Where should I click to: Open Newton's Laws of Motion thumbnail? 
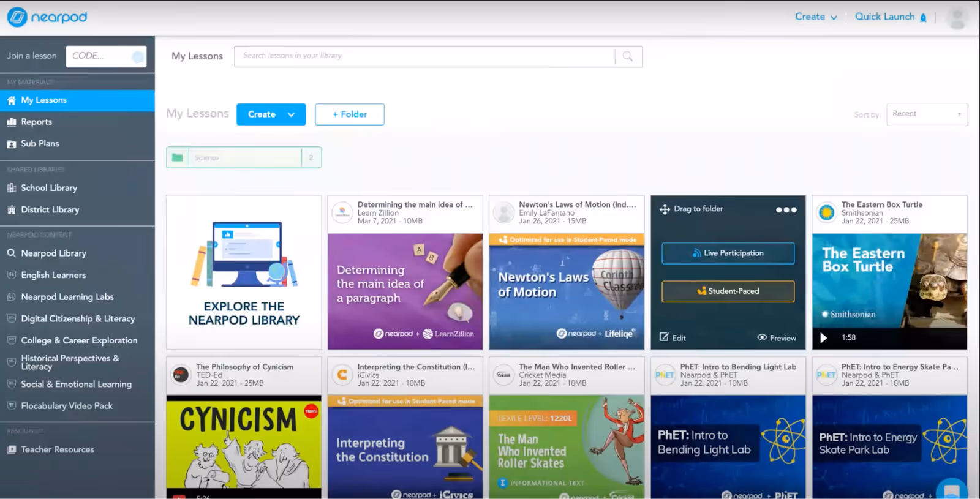[567, 291]
